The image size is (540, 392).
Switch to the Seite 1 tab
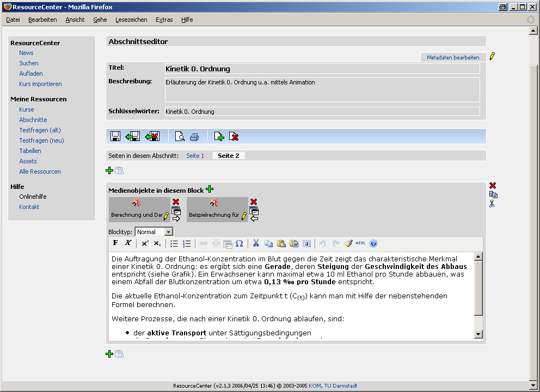195,156
